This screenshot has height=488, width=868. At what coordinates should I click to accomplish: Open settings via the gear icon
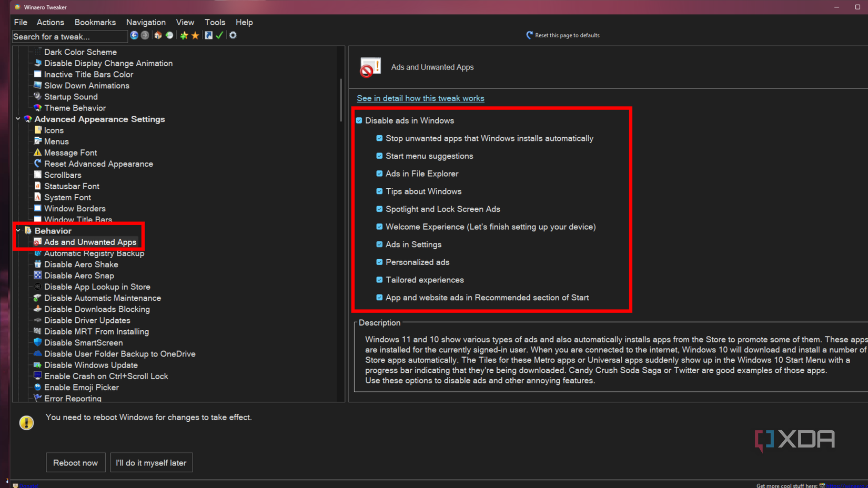coord(233,35)
